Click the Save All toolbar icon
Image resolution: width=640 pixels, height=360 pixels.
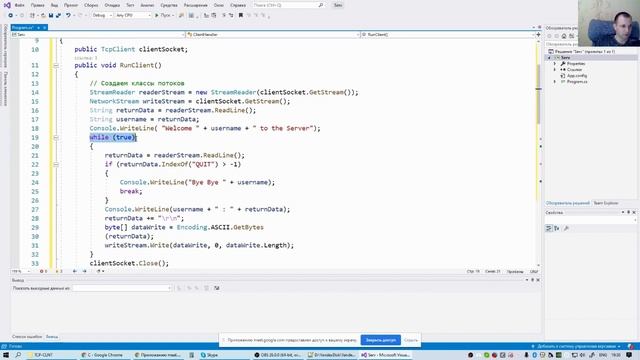pos(58,16)
